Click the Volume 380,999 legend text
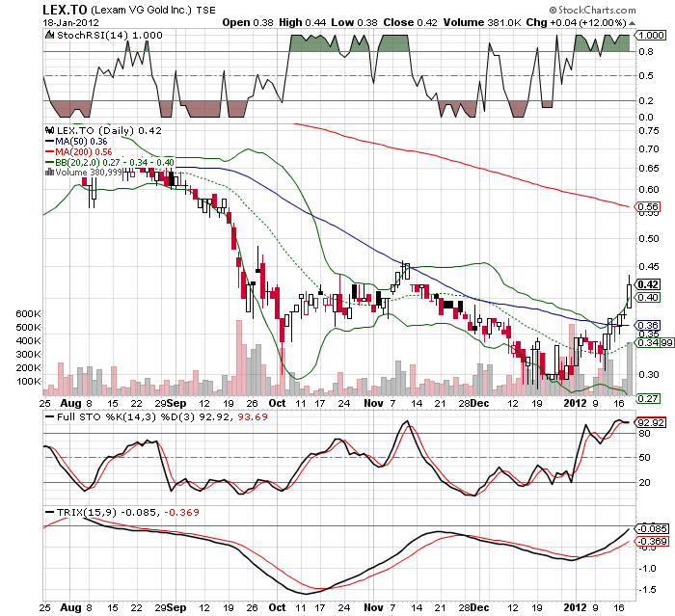Screen dimensions: 675x616 pos(89,173)
